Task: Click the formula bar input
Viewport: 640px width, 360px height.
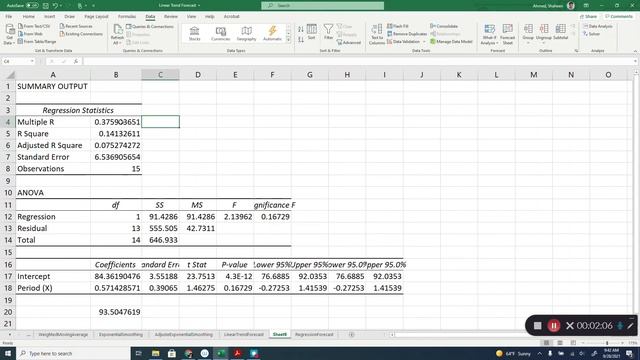Action: tap(359, 61)
